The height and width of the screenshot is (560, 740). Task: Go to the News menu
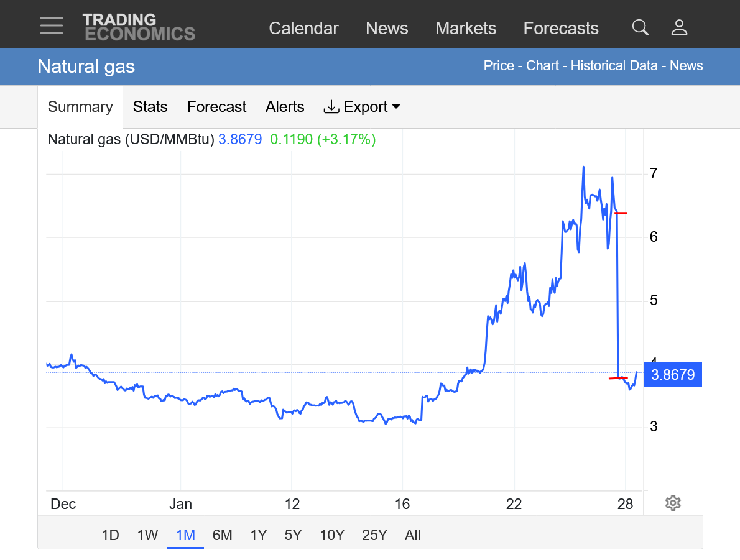387,29
